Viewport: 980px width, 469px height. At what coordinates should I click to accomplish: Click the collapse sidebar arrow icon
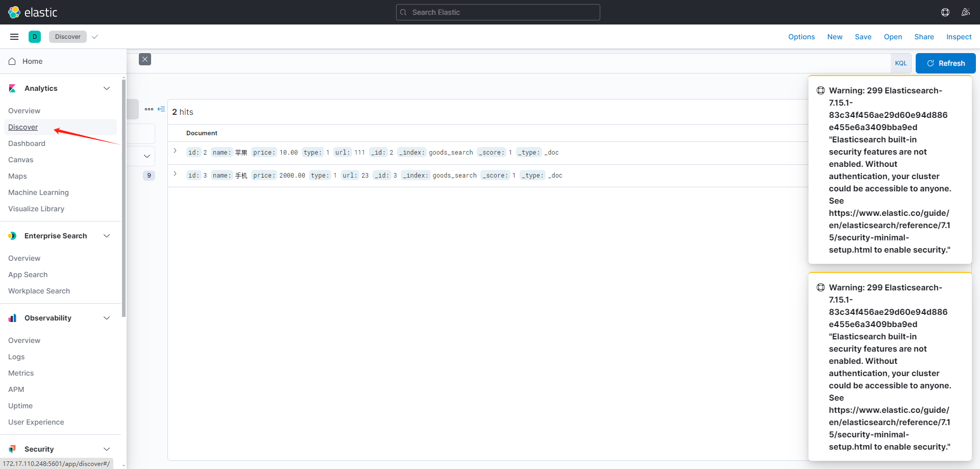(161, 109)
